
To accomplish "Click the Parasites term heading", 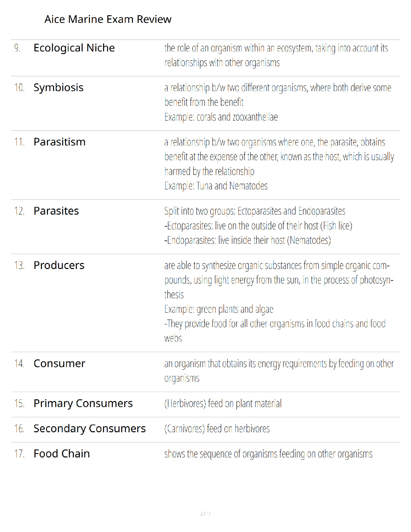I will tap(56, 211).
